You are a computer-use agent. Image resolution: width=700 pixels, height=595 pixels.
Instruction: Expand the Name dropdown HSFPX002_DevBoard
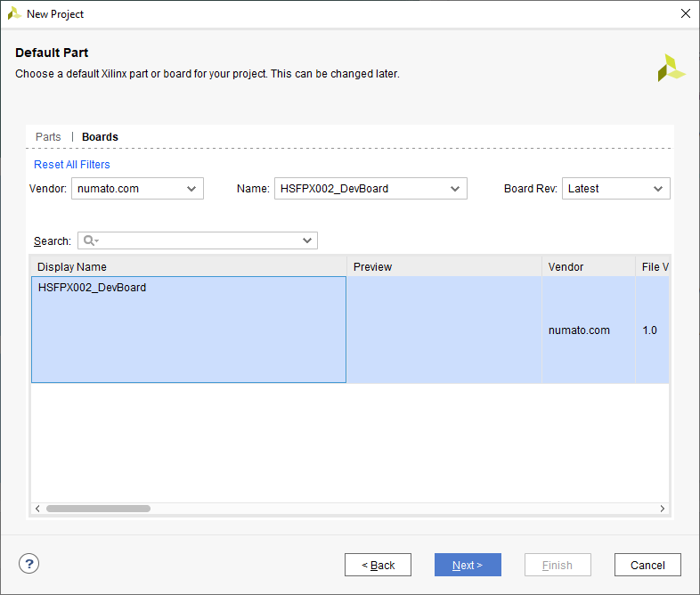pyautogui.click(x=370, y=189)
